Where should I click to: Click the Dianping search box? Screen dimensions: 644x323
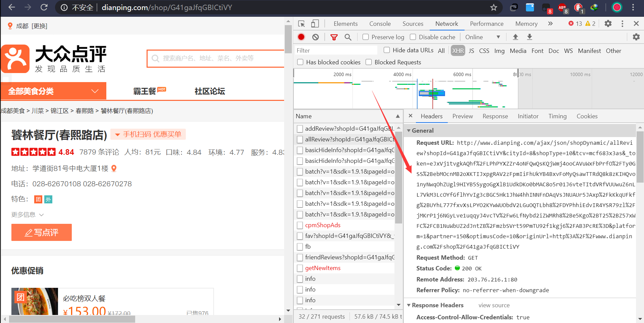click(215, 58)
